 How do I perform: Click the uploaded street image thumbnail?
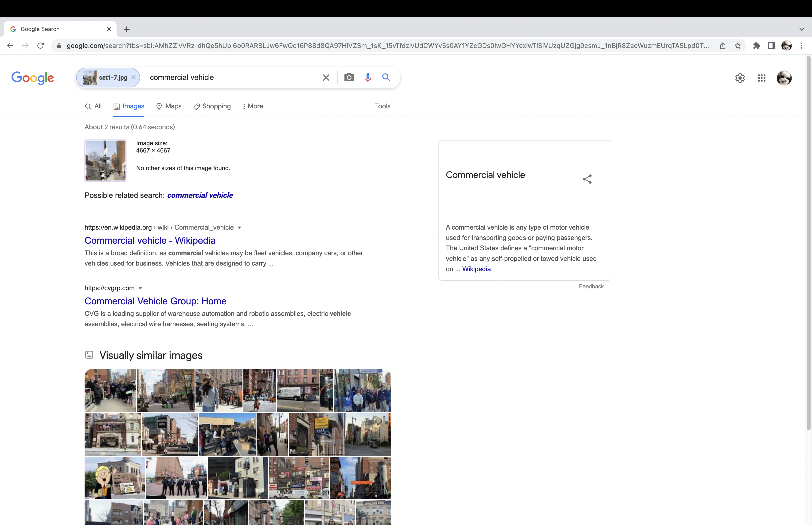tap(105, 160)
